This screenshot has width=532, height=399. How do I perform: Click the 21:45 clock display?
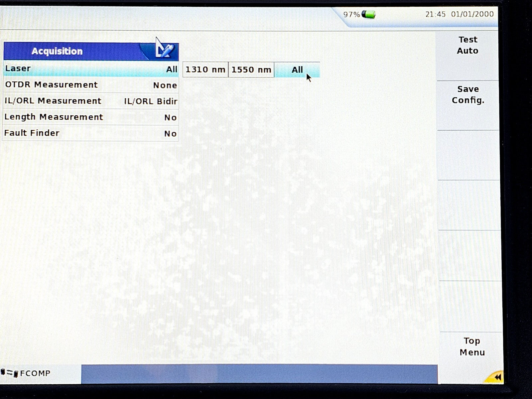pos(435,14)
